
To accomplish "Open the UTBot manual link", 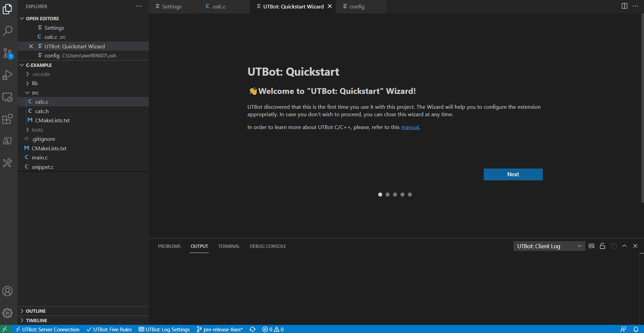I will 410,127.
